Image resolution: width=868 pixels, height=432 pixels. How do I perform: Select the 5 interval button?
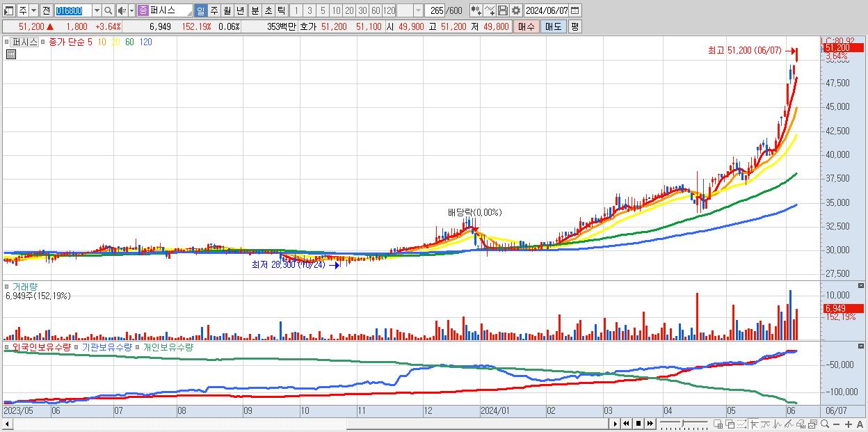tap(323, 10)
